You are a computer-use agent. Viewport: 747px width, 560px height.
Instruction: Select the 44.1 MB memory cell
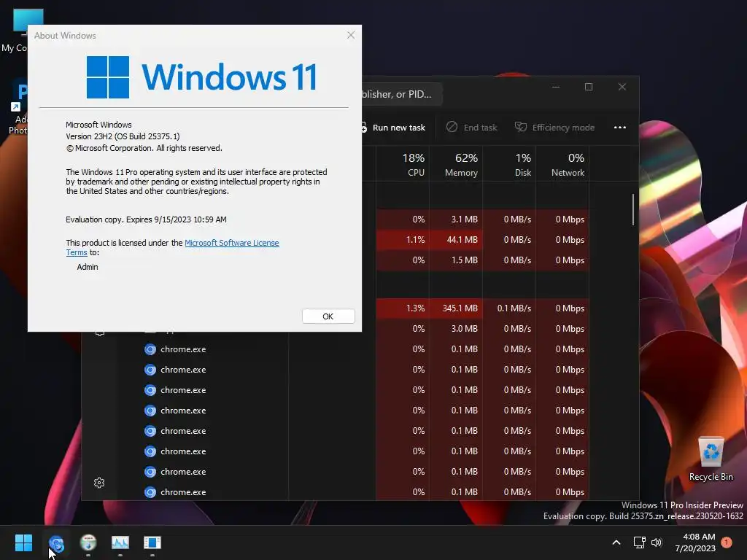coord(456,239)
